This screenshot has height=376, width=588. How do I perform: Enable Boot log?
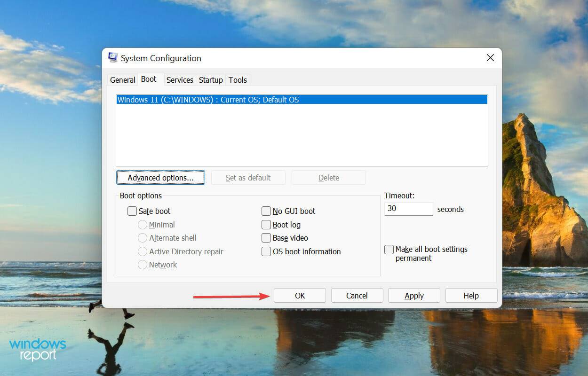(266, 225)
